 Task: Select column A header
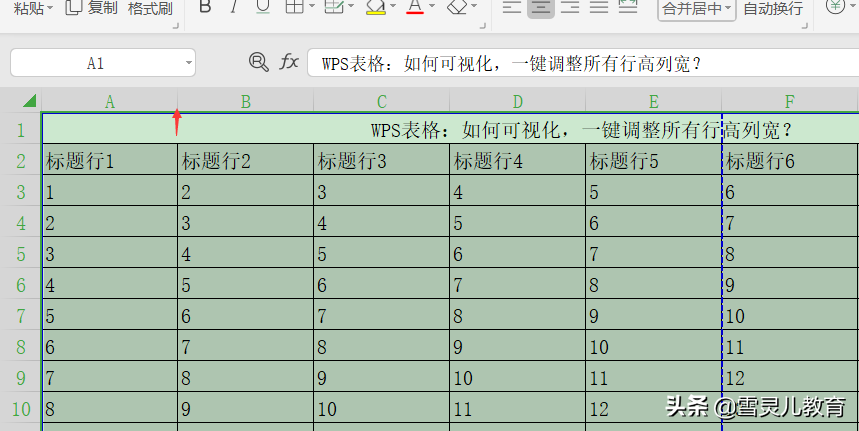(110, 101)
